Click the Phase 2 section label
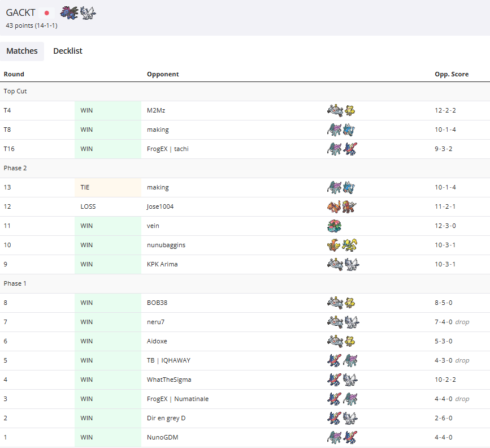The height and width of the screenshot is (448, 490). 15,169
